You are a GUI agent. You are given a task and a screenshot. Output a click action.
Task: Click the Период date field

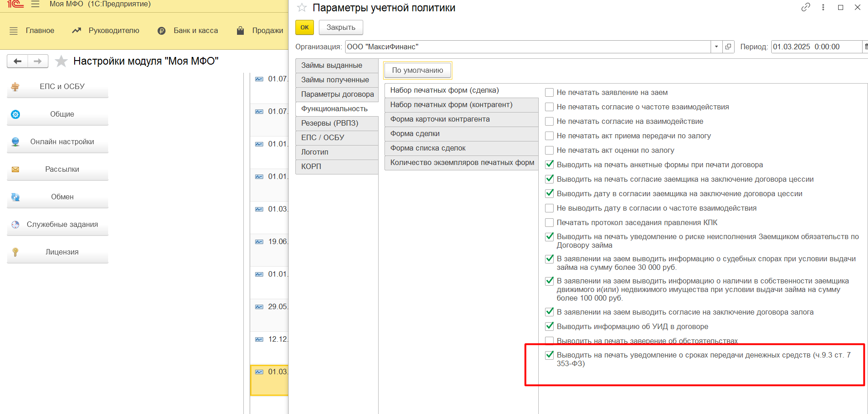pos(816,47)
